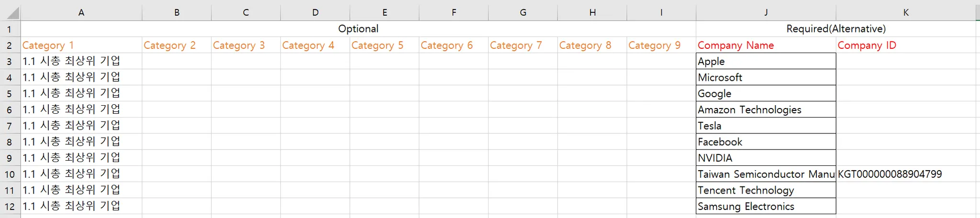Click the select-all corner triangle
Image resolution: width=980 pixels, height=218 pixels.
(11, 12)
